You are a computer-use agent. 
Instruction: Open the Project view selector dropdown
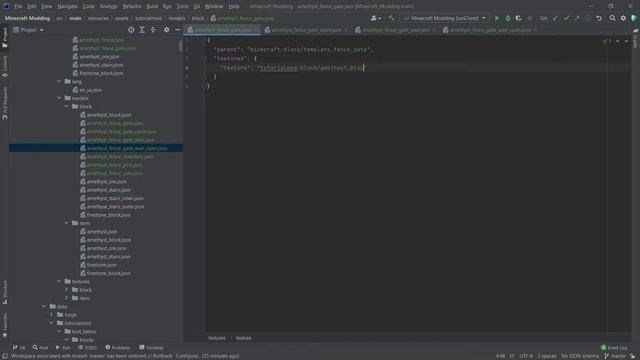pos(28,30)
